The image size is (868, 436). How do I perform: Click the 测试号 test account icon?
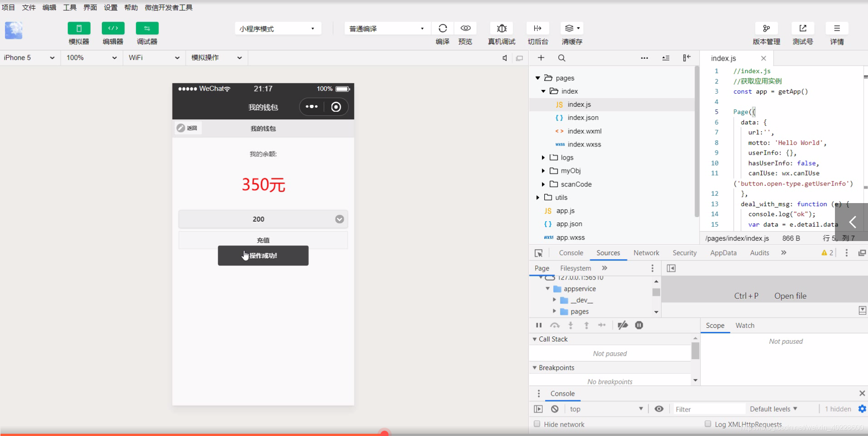pos(803,28)
